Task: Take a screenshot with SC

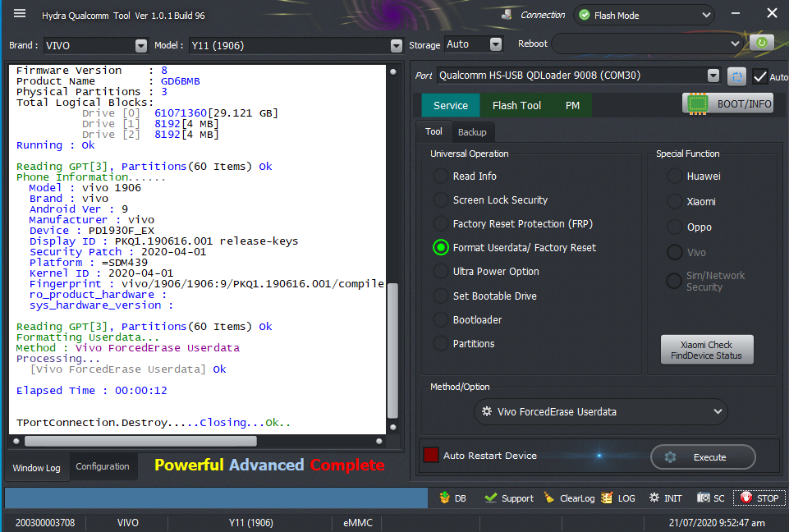Action: point(711,498)
